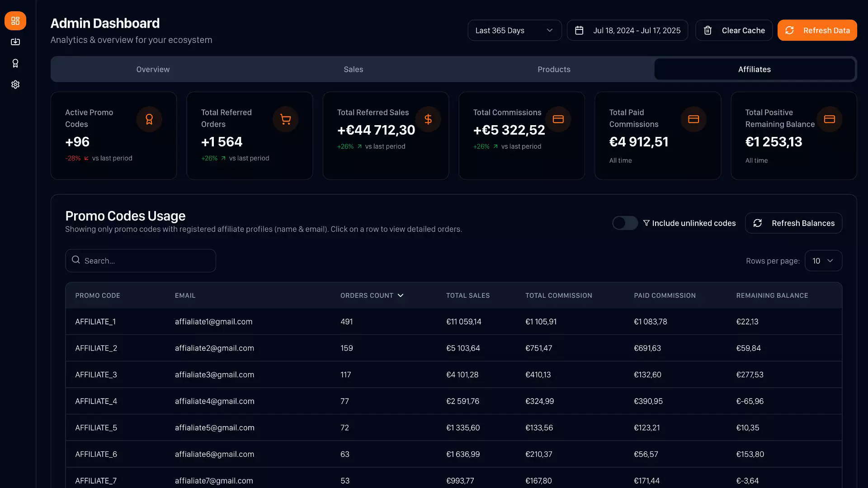
Task: Toggle Include unlinked codes switch
Action: (x=625, y=223)
